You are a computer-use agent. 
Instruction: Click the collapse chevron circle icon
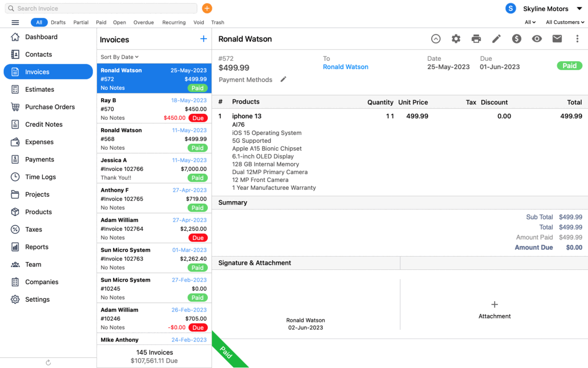(x=436, y=39)
